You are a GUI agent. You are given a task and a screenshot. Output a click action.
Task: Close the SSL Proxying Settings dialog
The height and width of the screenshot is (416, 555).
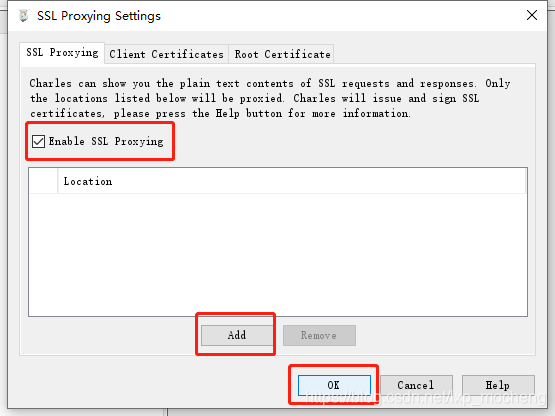coord(532,15)
